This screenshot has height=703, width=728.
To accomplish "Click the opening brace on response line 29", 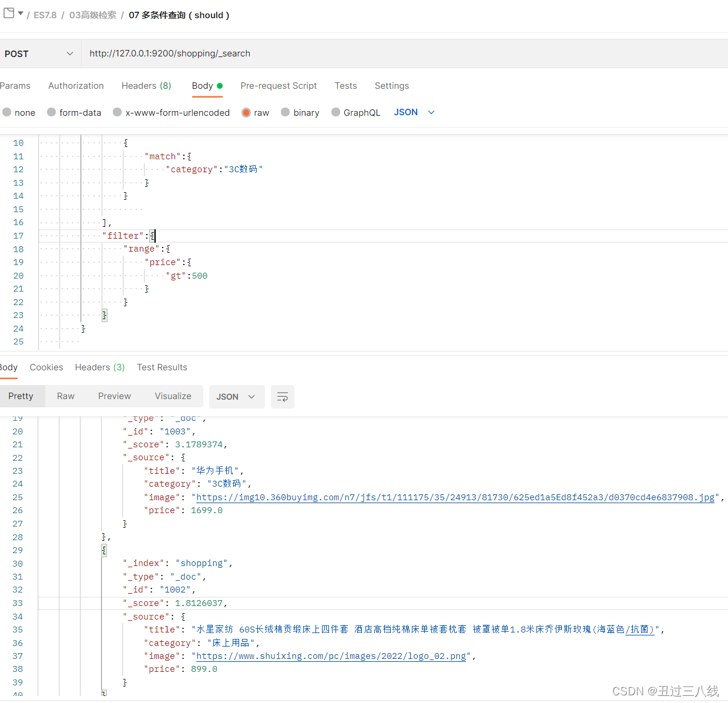I will [104, 550].
